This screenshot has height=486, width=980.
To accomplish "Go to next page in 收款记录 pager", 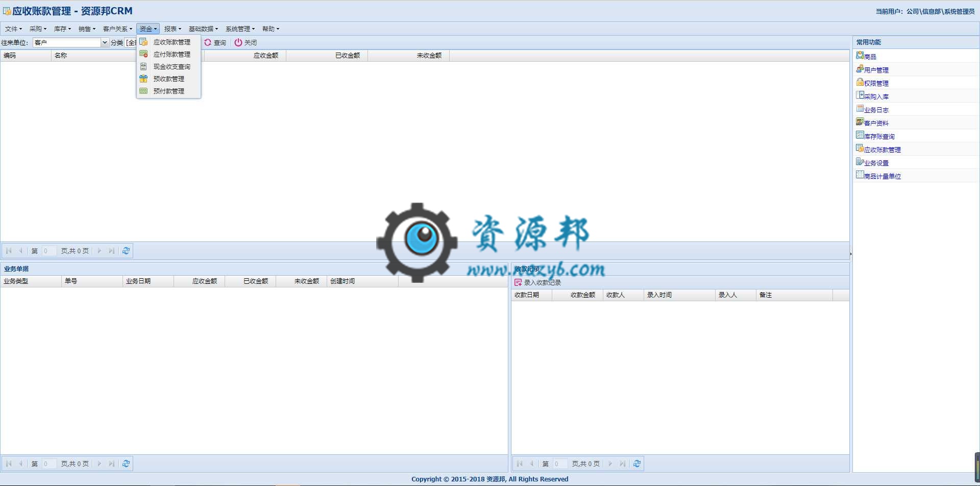I will tap(610, 464).
